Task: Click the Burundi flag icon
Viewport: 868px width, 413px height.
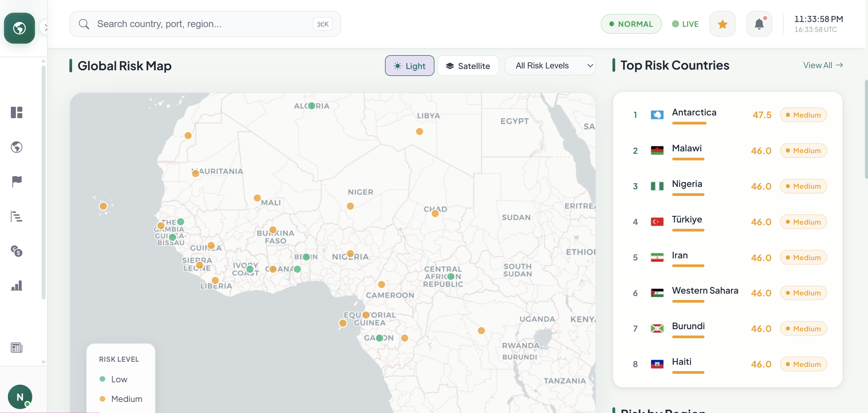Action: pyautogui.click(x=657, y=329)
